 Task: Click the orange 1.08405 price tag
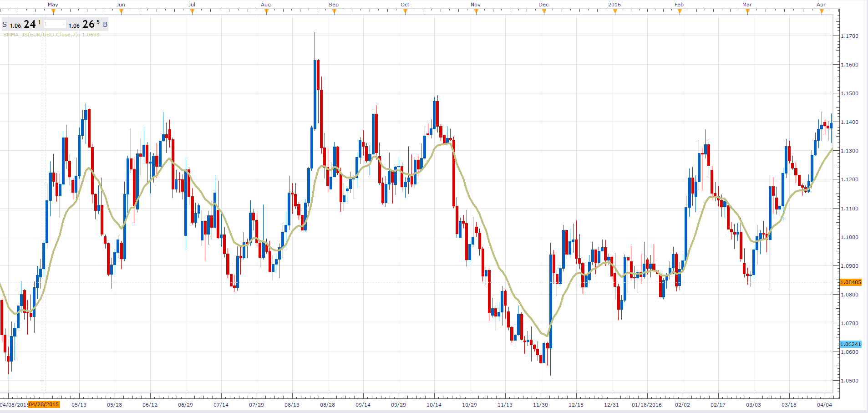click(x=850, y=282)
